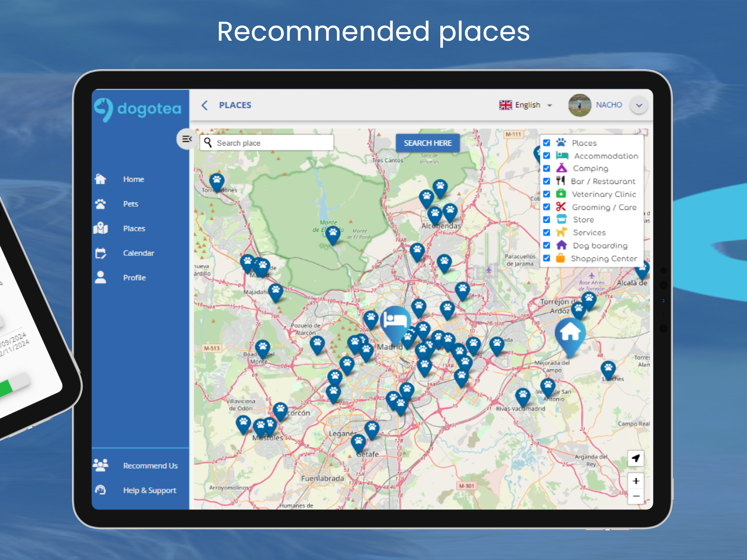The height and width of the screenshot is (560, 747).
Task: Uncheck the Grooming / Care filter checkbox
Action: (547, 207)
